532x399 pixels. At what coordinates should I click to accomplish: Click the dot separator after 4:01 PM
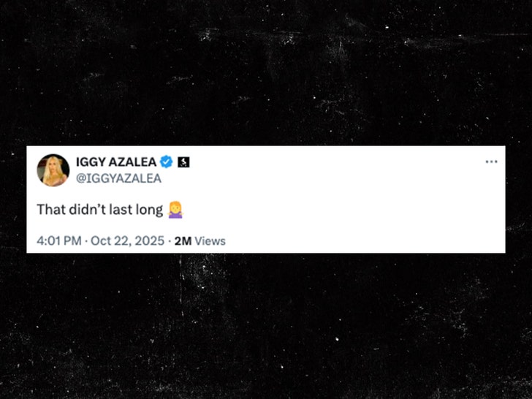(85, 240)
